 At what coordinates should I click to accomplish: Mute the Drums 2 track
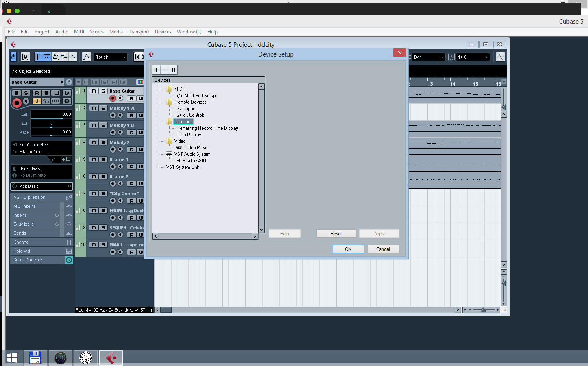click(94, 176)
